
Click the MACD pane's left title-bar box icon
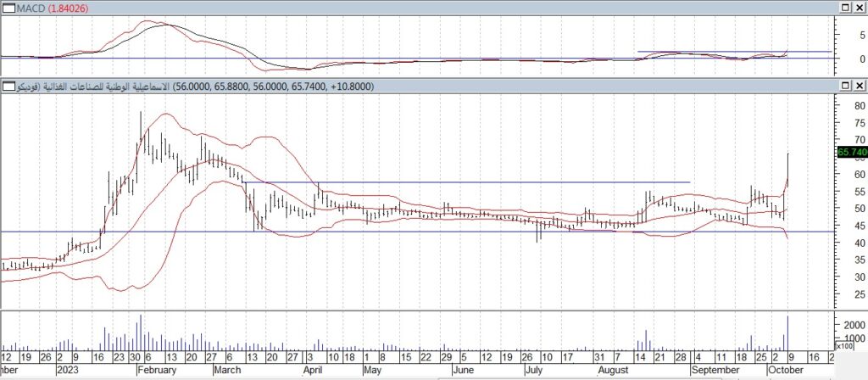coord(7,8)
